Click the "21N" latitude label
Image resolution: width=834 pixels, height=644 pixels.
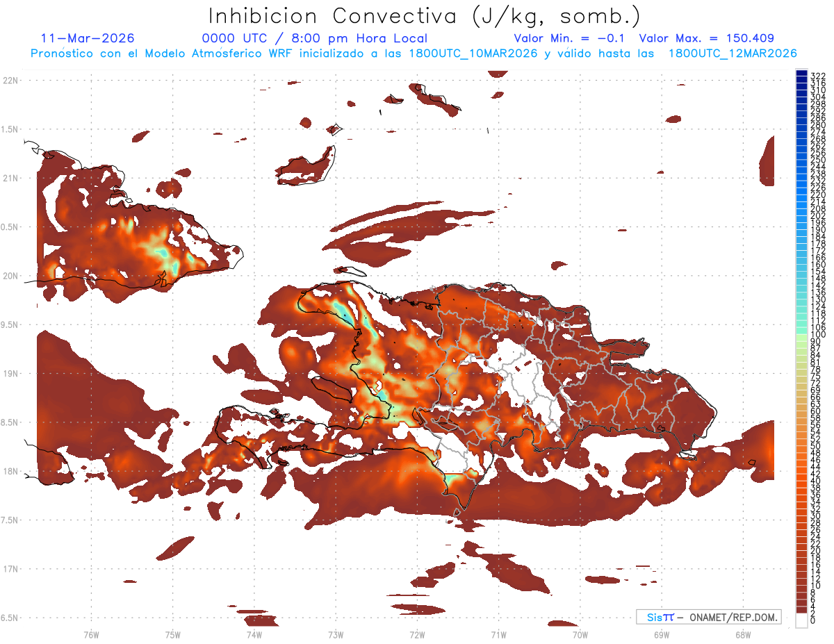coord(11,179)
